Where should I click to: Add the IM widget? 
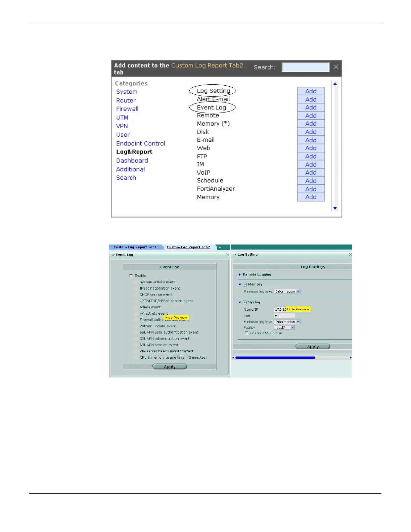click(311, 165)
